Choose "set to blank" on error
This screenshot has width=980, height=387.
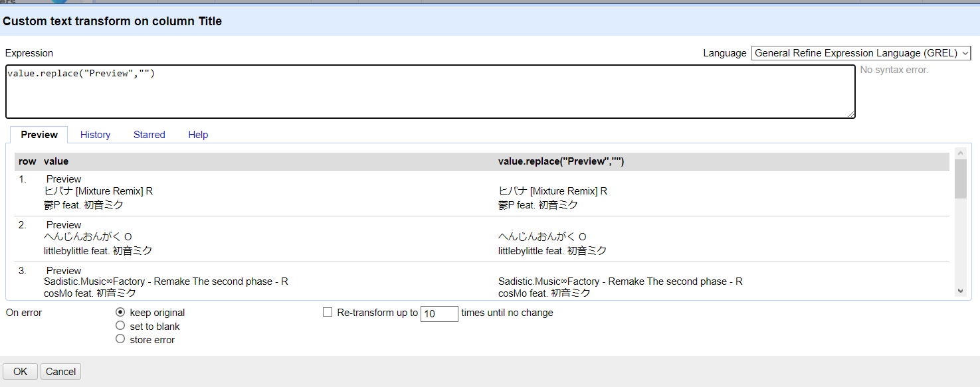point(120,325)
